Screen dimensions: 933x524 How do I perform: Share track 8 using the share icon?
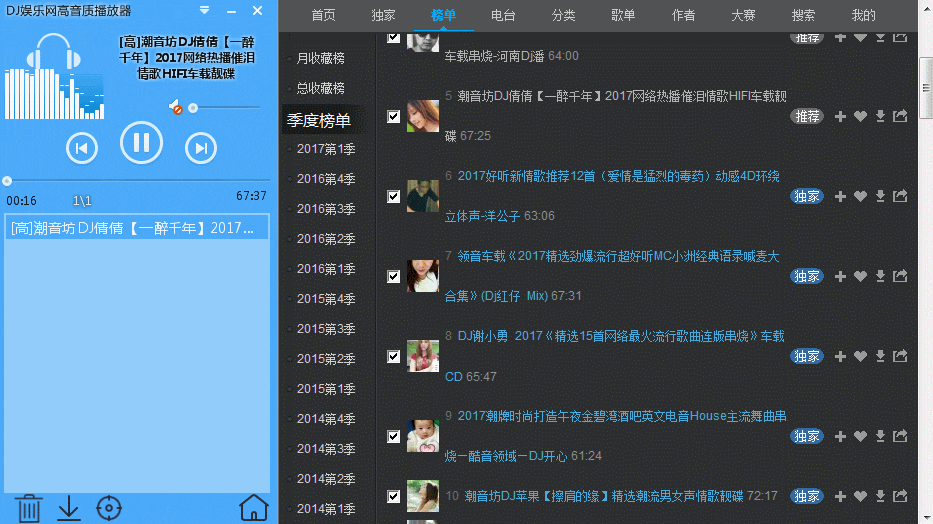tap(900, 356)
